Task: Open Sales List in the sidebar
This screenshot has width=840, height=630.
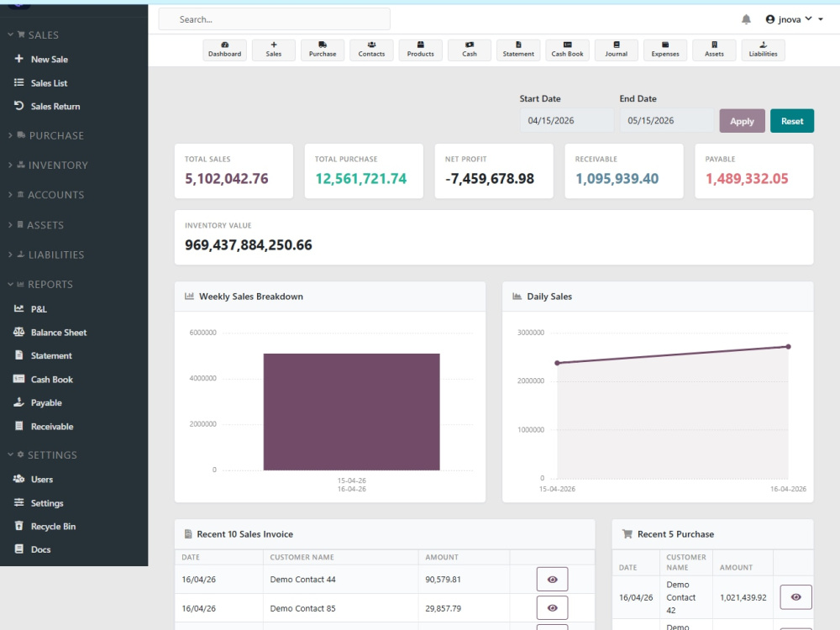Action: (40, 83)
